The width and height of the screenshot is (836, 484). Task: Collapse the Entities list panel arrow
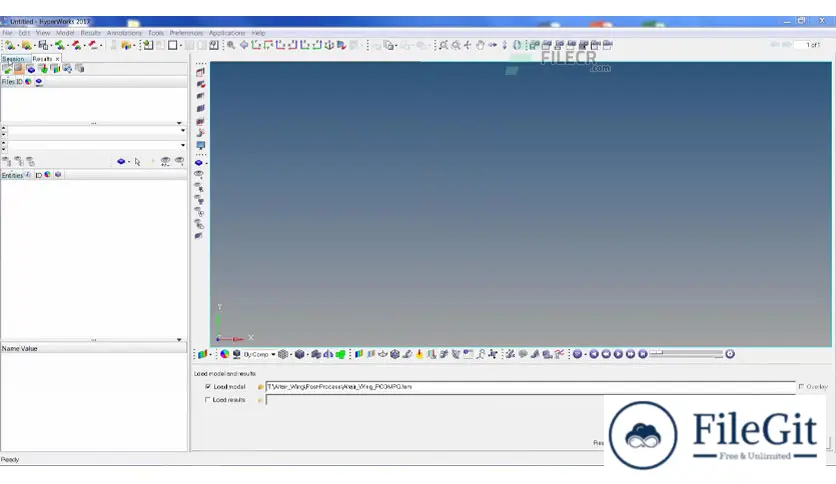click(x=179, y=339)
